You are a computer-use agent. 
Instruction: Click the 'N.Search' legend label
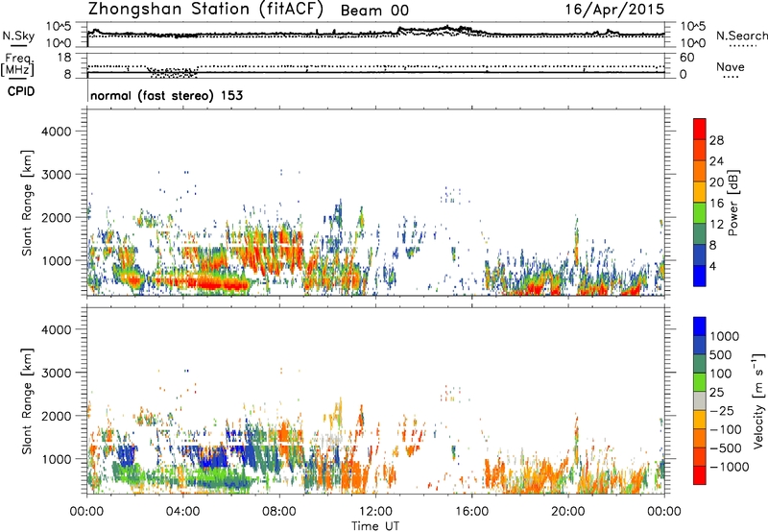[741, 36]
